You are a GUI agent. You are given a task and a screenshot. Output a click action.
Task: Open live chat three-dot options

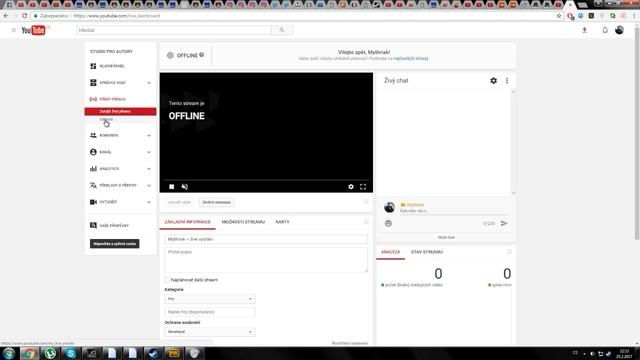[x=507, y=81]
